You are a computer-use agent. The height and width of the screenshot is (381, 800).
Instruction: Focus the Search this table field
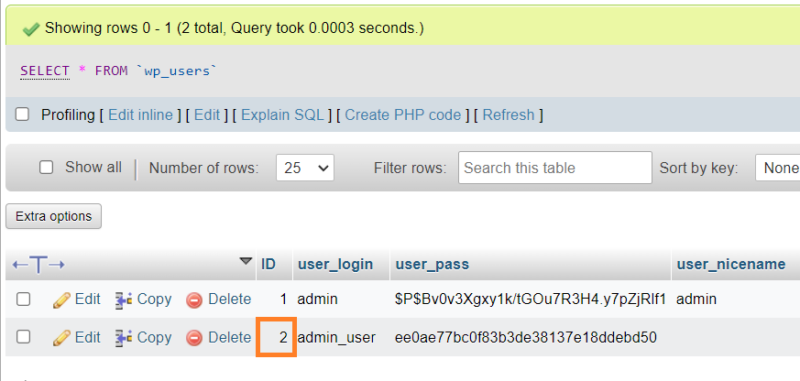[555, 167]
